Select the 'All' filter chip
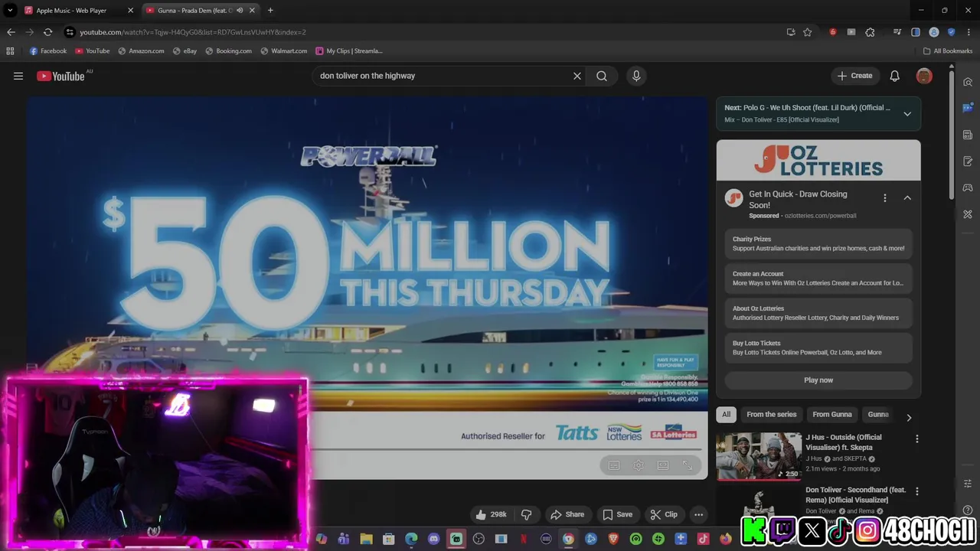 726,414
